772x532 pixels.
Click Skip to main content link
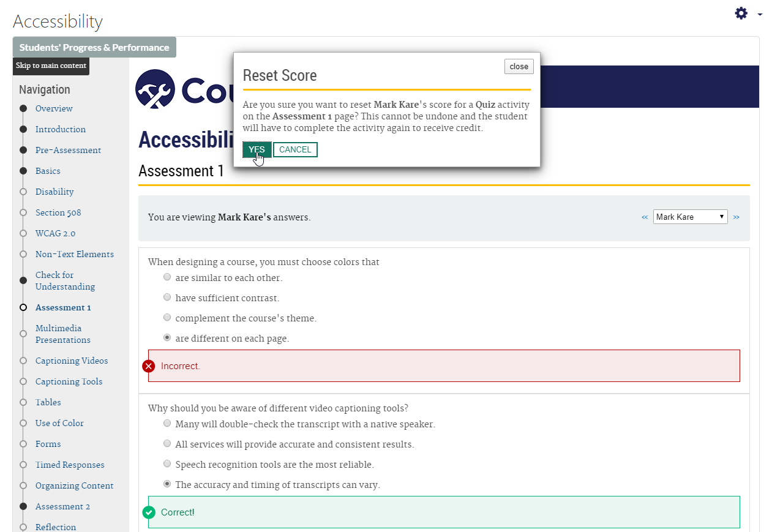[x=51, y=66]
